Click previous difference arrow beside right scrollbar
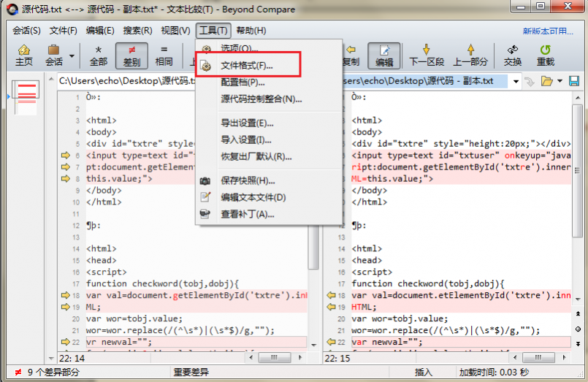The width and height of the screenshot is (588, 382). pos(578,313)
